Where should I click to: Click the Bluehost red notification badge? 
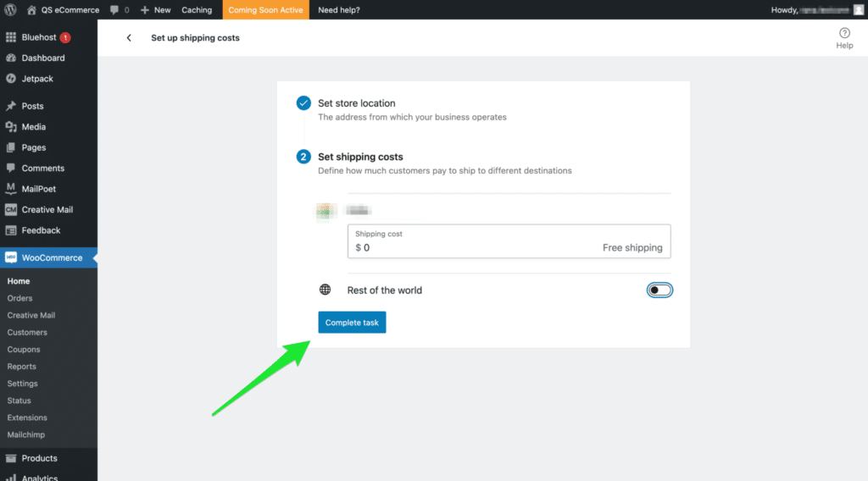[x=64, y=37]
